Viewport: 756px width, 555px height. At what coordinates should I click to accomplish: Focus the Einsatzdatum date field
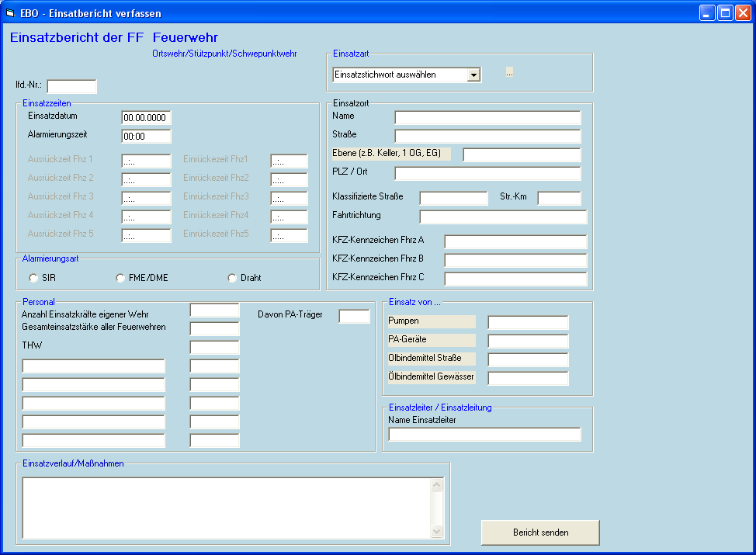point(146,118)
